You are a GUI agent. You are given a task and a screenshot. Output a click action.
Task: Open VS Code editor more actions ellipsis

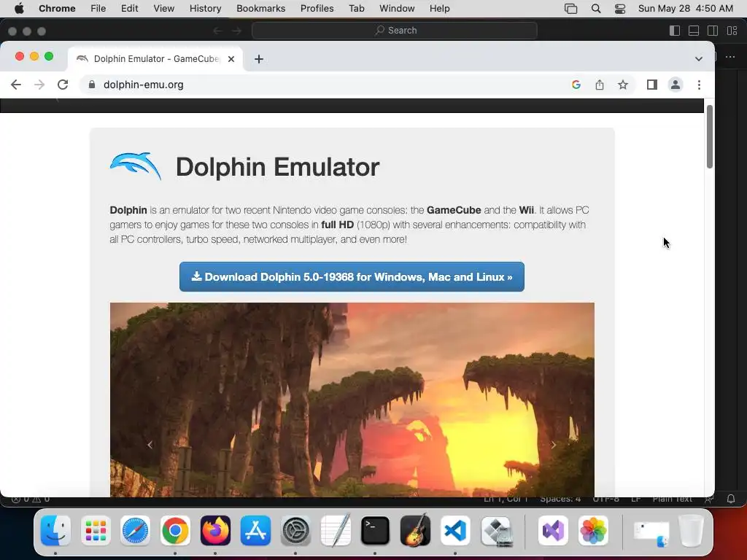coord(730,57)
